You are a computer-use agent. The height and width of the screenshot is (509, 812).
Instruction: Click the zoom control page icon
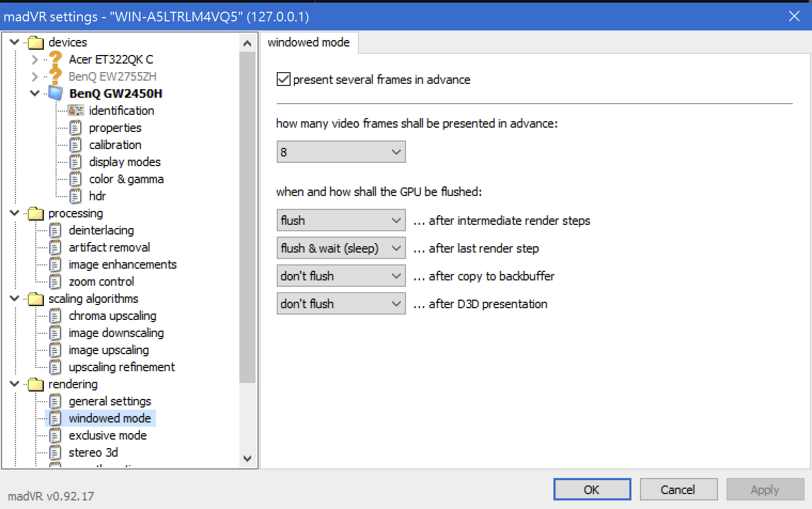56,281
